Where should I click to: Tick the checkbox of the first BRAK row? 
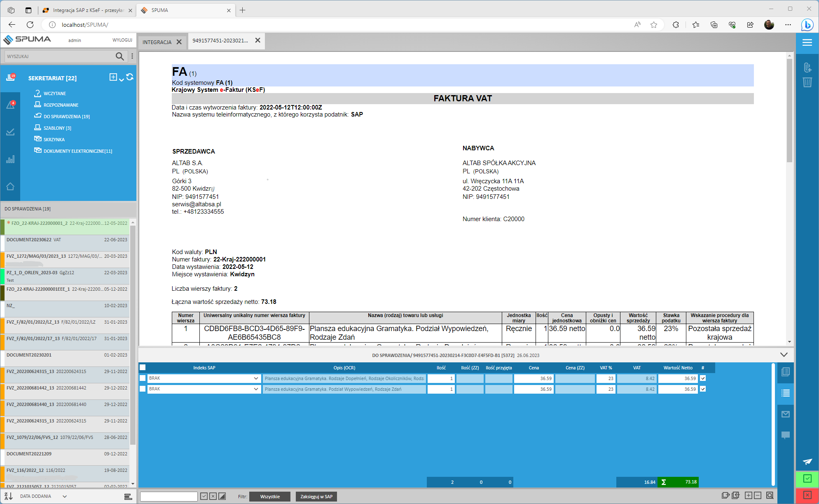coord(143,378)
